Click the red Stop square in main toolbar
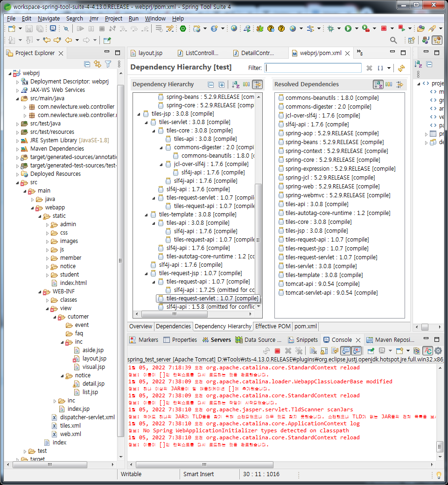Viewport: 448px width, 485px height. point(384,29)
